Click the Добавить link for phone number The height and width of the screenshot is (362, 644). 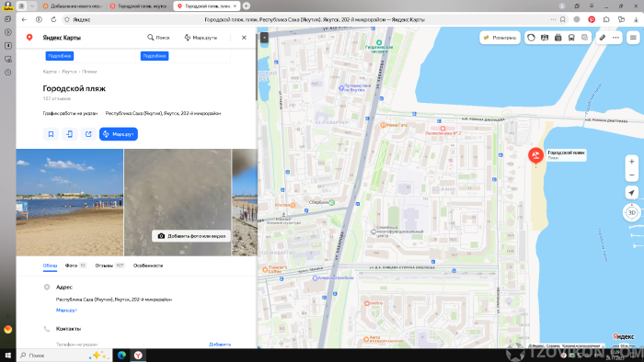pos(220,345)
